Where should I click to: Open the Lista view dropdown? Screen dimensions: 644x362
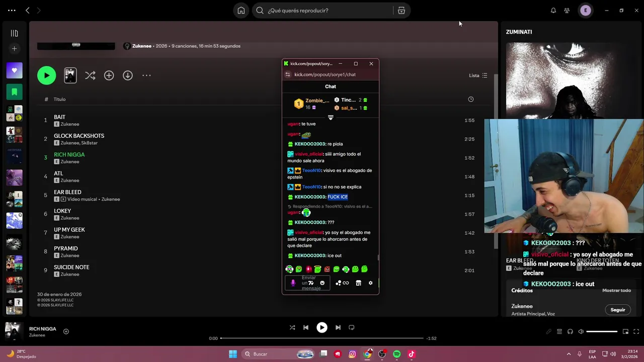[478, 75]
